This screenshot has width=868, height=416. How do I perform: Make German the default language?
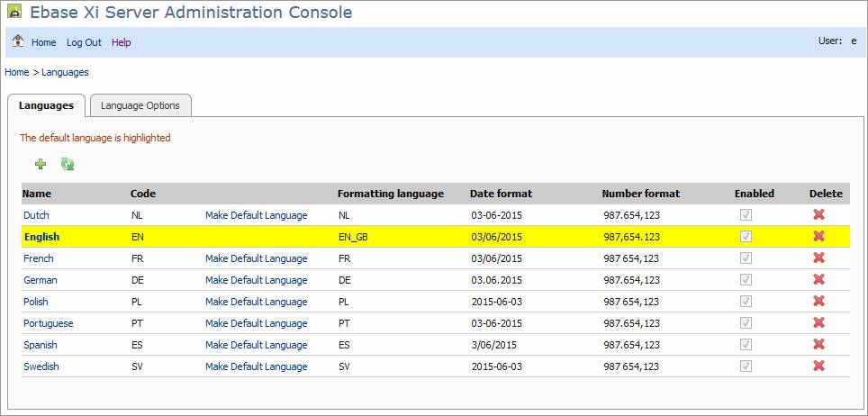point(257,280)
